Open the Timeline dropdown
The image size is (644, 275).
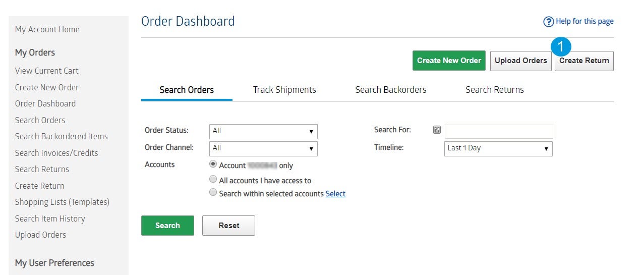(x=498, y=149)
